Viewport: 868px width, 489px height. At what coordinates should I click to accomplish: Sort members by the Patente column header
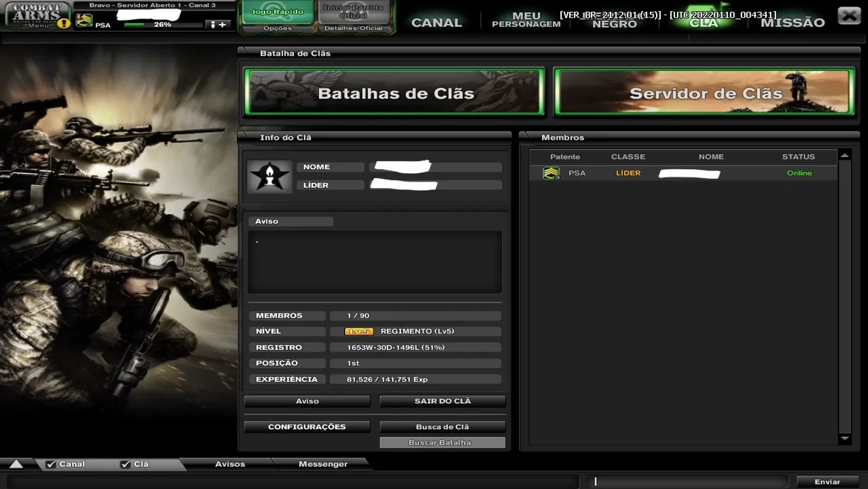click(565, 157)
